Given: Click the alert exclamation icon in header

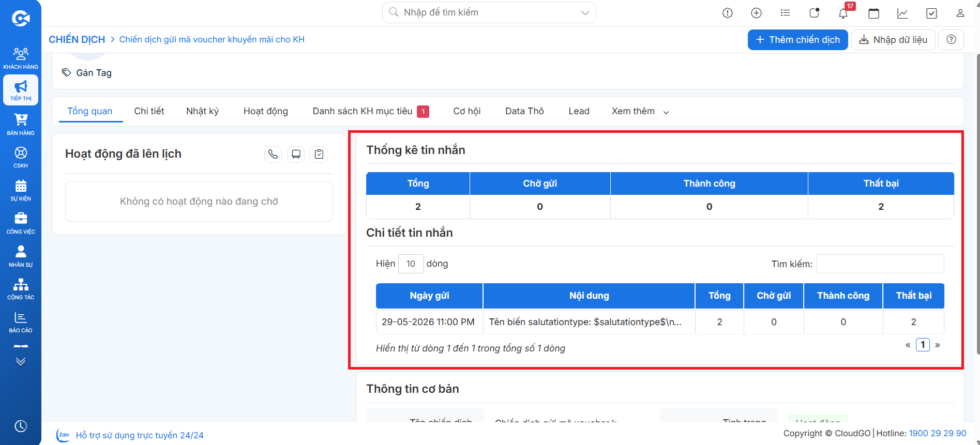Looking at the screenshot, I should point(728,13).
